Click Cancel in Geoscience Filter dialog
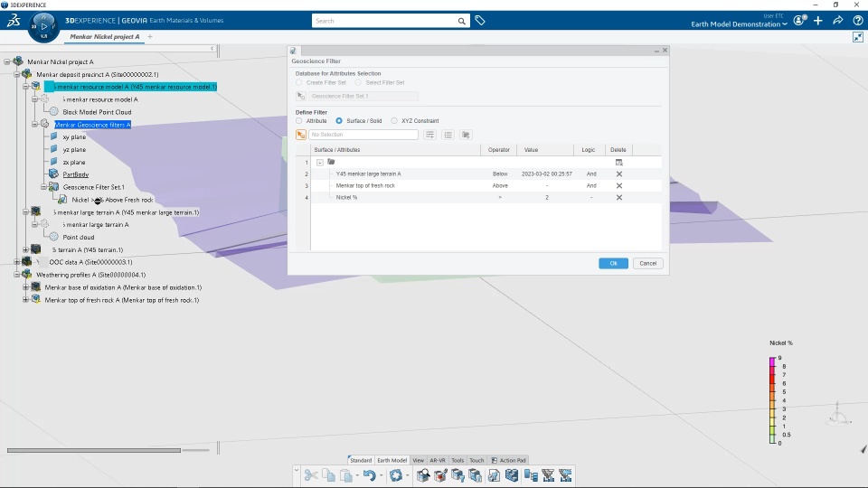Image resolution: width=868 pixels, height=488 pixels. pos(647,263)
